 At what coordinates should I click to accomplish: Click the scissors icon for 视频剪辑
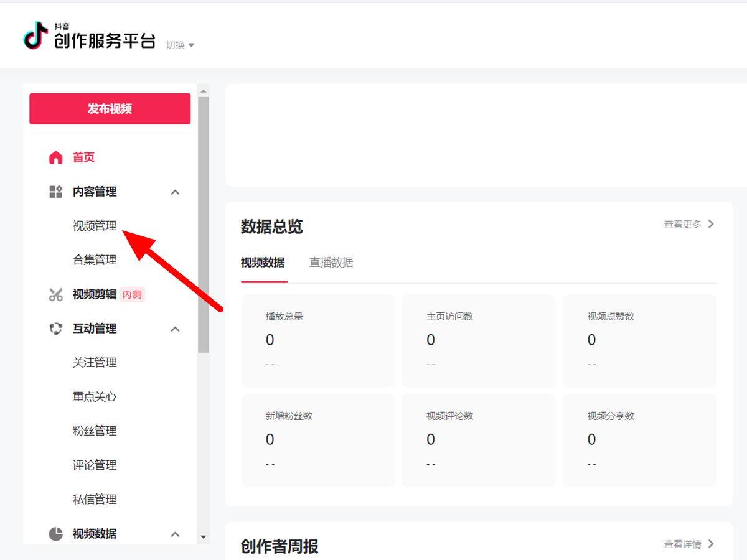[x=56, y=294]
